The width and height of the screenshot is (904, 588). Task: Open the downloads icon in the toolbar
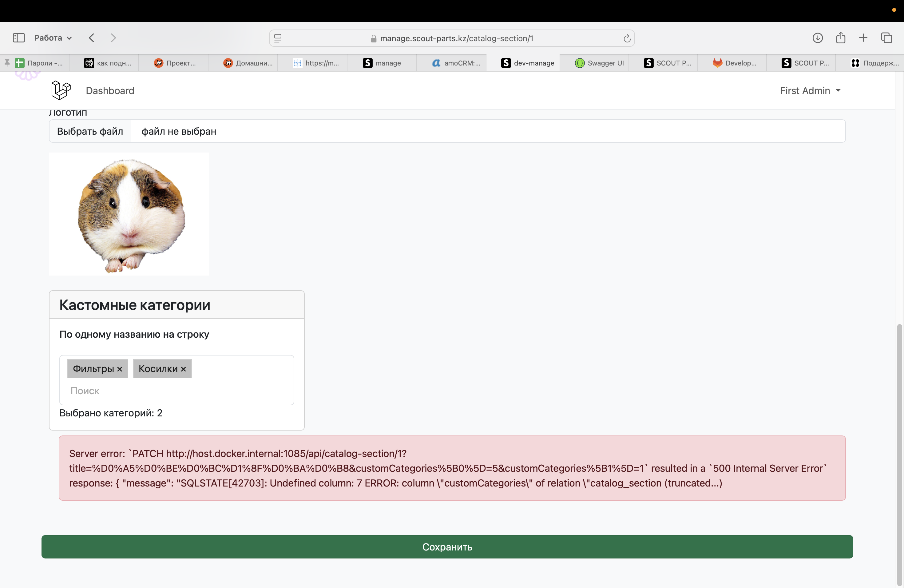[x=817, y=38]
